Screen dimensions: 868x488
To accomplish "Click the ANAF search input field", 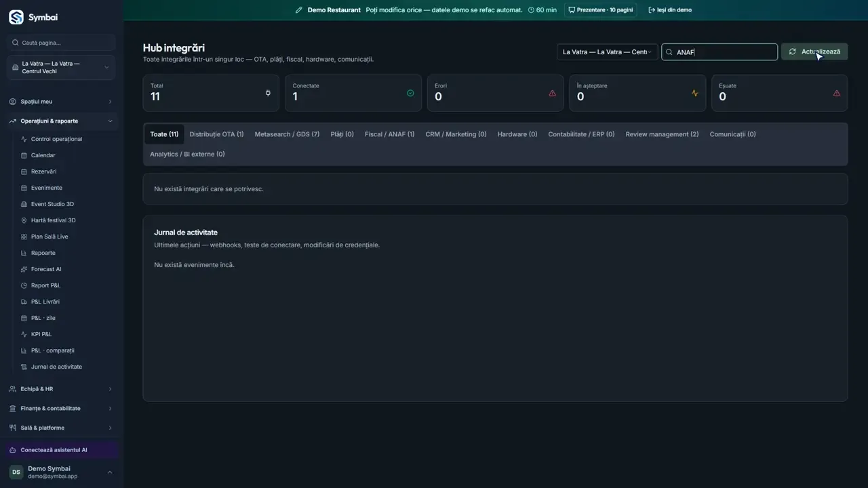I will 719,52.
